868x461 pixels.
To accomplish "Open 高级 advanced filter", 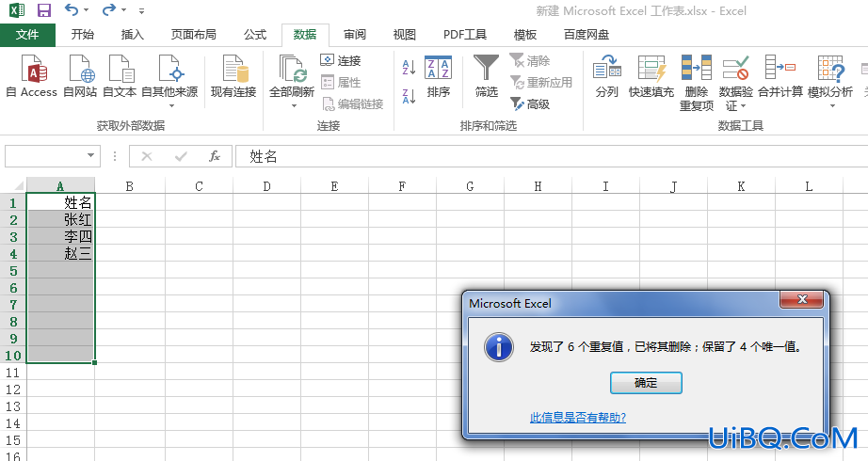I will click(x=529, y=104).
